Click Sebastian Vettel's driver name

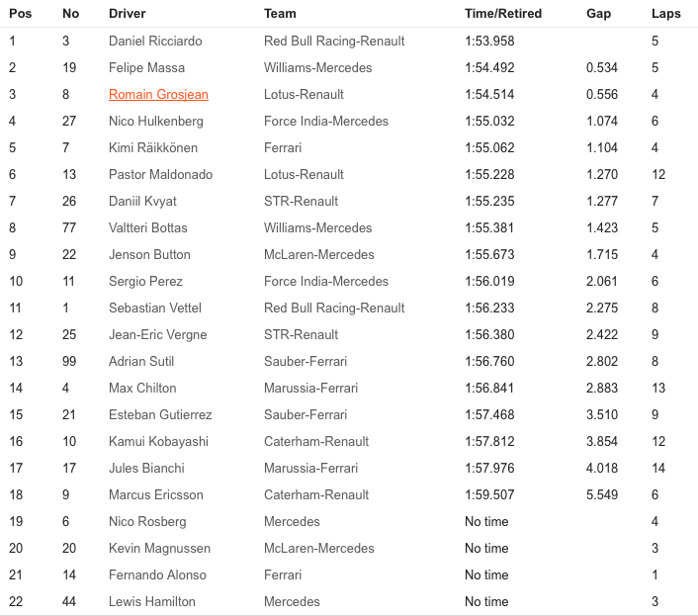(156, 308)
